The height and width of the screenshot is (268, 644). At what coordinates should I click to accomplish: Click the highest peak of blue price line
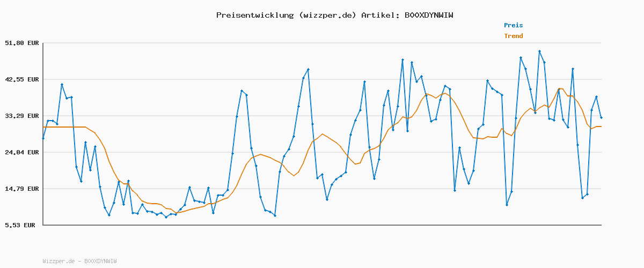(x=539, y=51)
